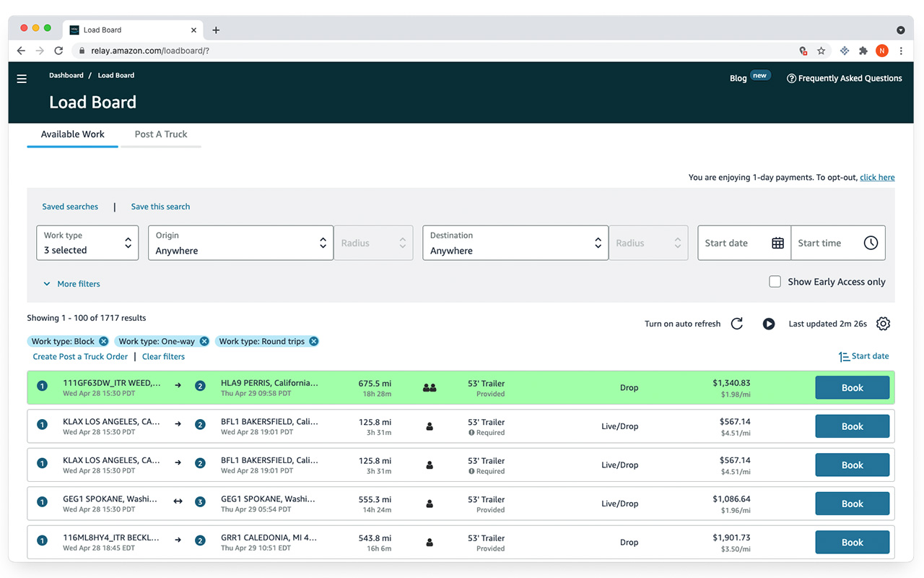Click 'GRR1 CALEDONIA, MI 4…' destination text
The image size is (924, 578).
(269, 538)
